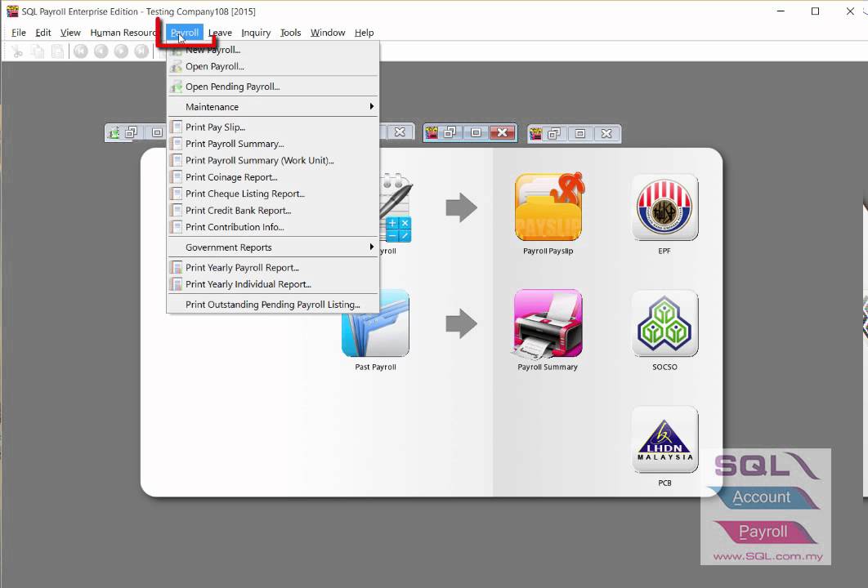
Task: Click the First record navigation button
Action: point(81,51)
